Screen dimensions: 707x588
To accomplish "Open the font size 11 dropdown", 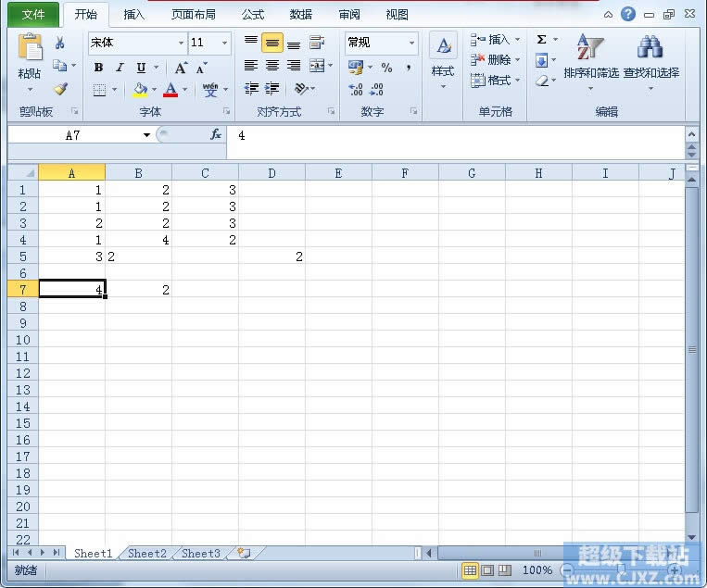I will click(x=224, y=43).
